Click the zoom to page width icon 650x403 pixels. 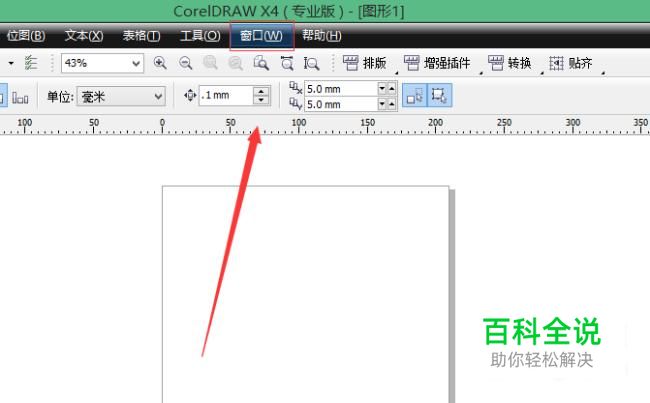coord(286,63)
